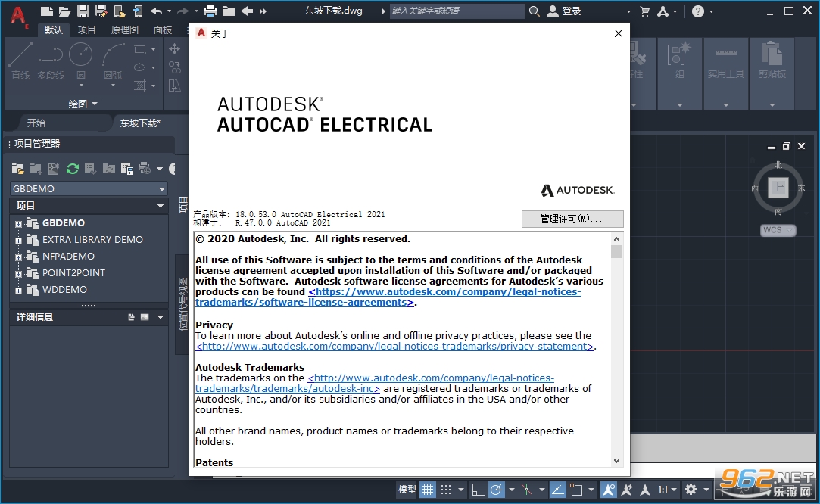Toggle annotation objects visibility in status bar
Image resolution: width=820 pixels, height=504 pixels.
[x=608, y=490]
